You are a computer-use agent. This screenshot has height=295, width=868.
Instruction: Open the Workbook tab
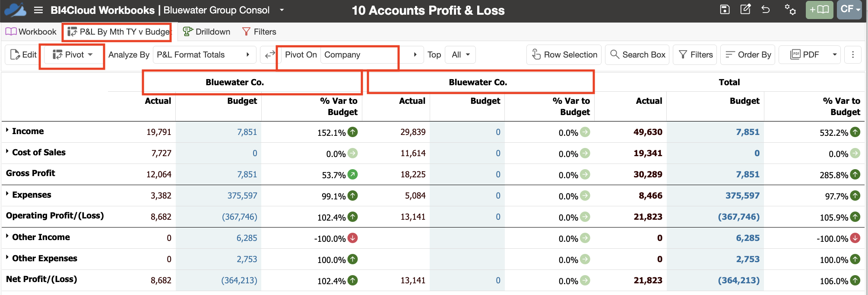click(31, 32)
